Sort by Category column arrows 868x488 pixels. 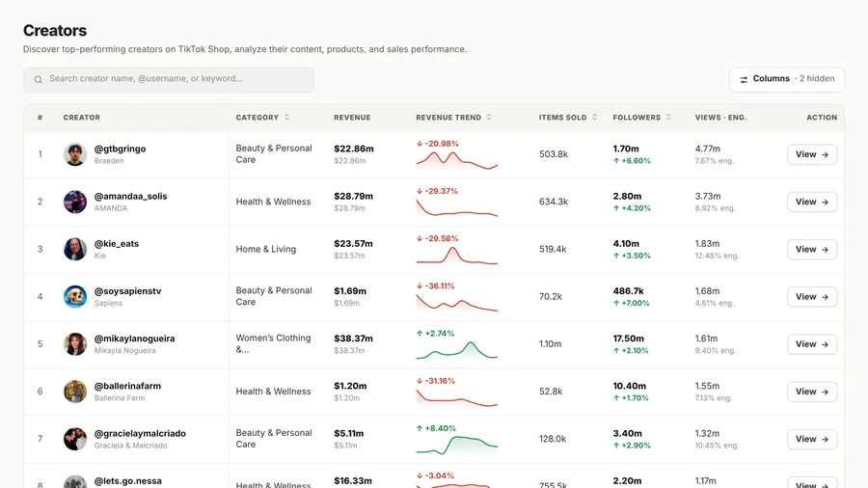coord(286,118)
